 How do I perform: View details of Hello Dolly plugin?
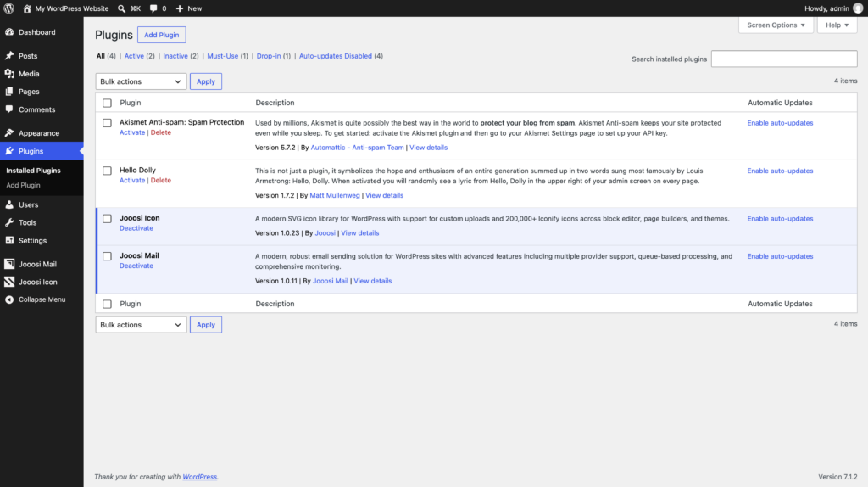point(384,195)
